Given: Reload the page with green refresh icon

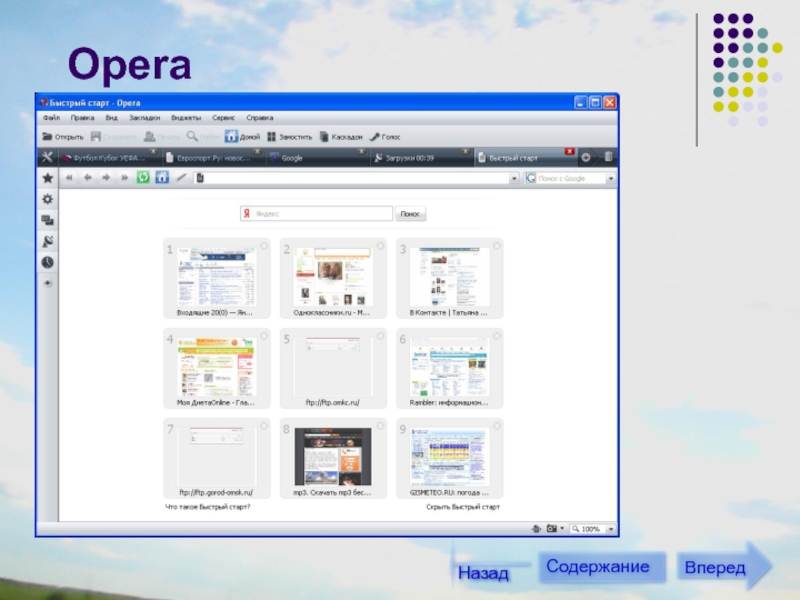Looking at the screenshot, I should point(143,178).
